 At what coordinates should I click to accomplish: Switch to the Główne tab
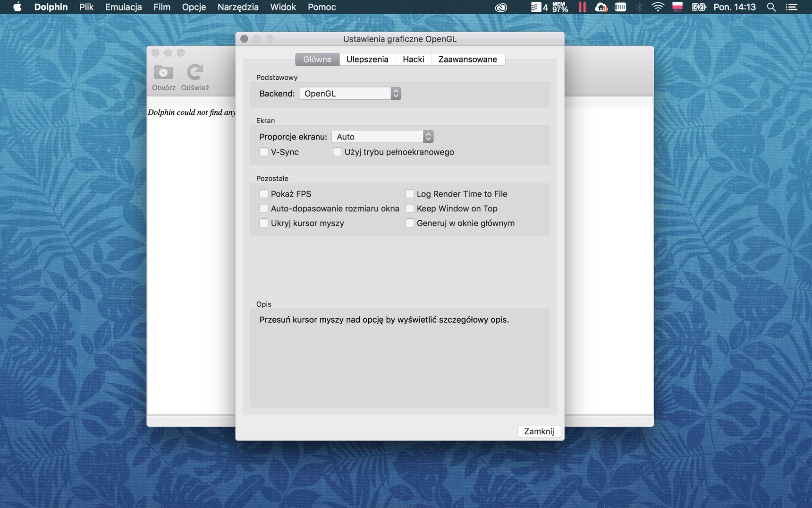tap(317, 59)
